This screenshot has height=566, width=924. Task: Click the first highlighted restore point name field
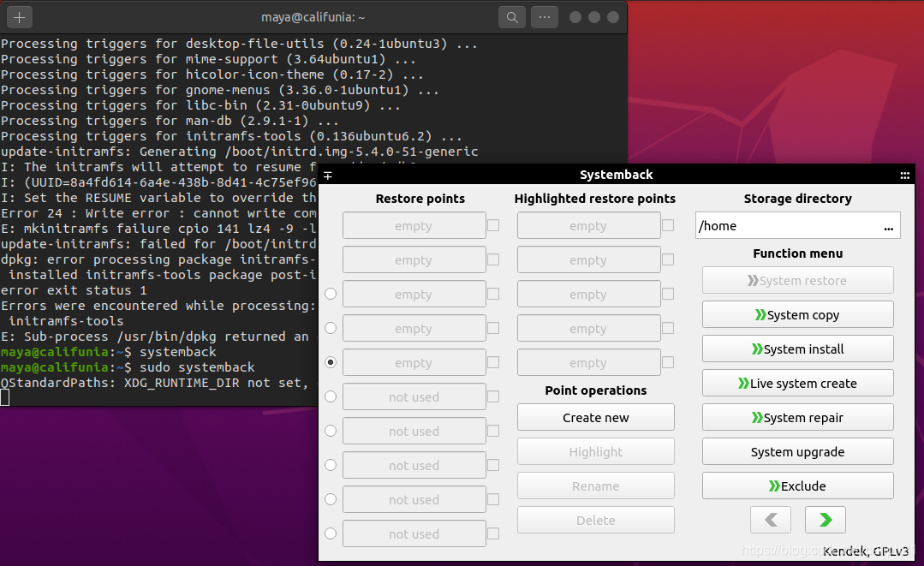588,225
